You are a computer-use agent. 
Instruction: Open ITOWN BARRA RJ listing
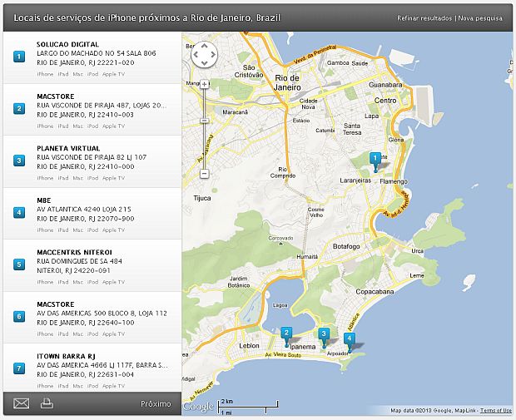[66, 356]
